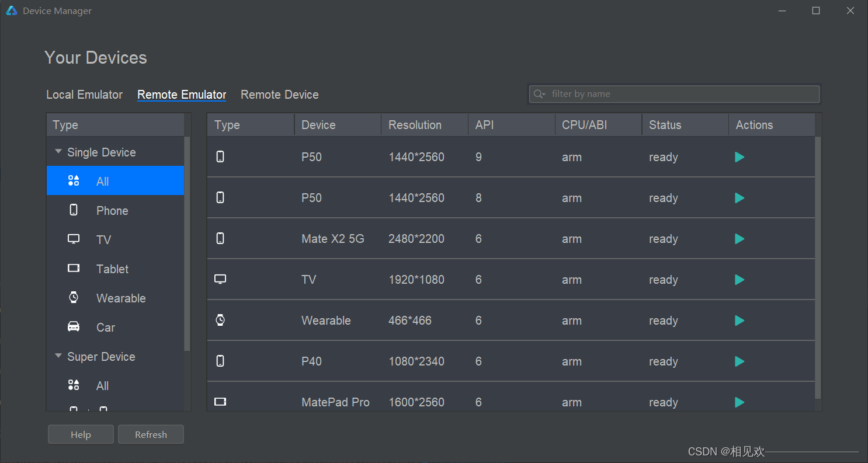Launch the P40 emulator play button
The width and height of the screenshot is (868, 463).
pyautogui.click(x=739, y=361)
